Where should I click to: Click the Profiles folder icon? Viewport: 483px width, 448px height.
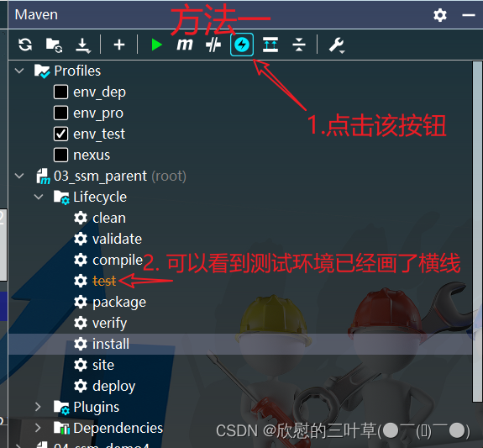point(42,71)
